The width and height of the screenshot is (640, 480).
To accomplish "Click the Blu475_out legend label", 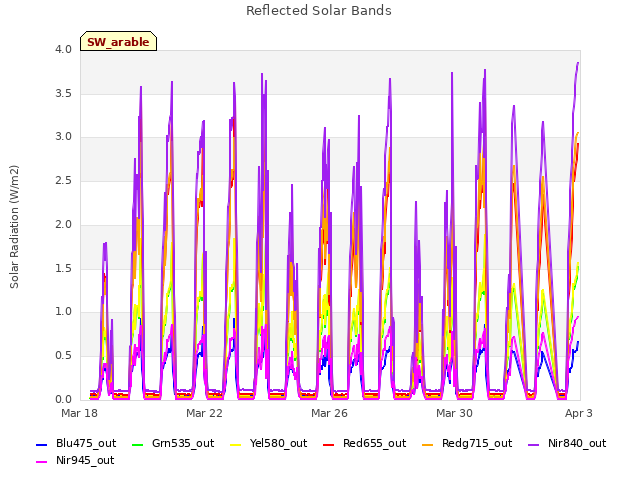I will pos(86,444).
